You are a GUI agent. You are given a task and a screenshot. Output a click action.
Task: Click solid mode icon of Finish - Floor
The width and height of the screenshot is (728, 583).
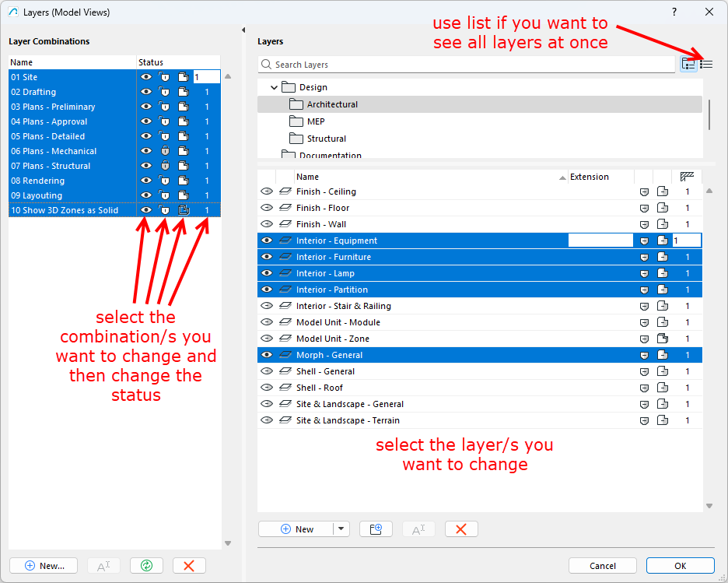click(663, 208)
